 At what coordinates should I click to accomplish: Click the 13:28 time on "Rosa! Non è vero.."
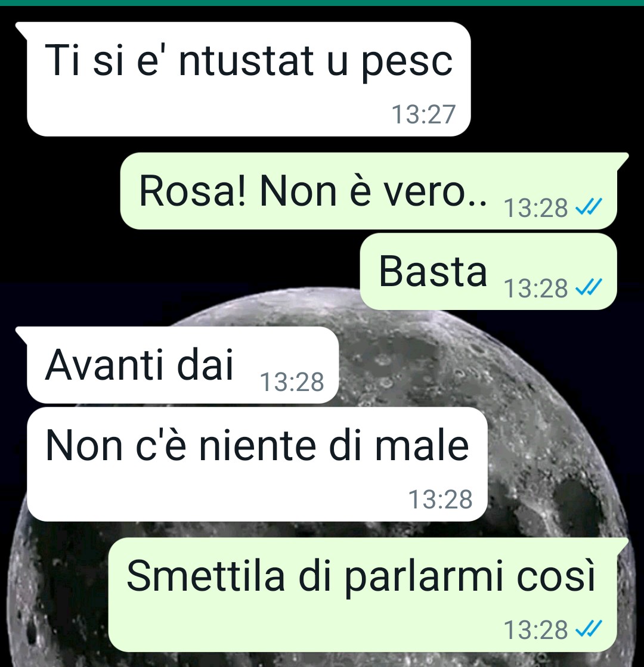coord(536,208)
